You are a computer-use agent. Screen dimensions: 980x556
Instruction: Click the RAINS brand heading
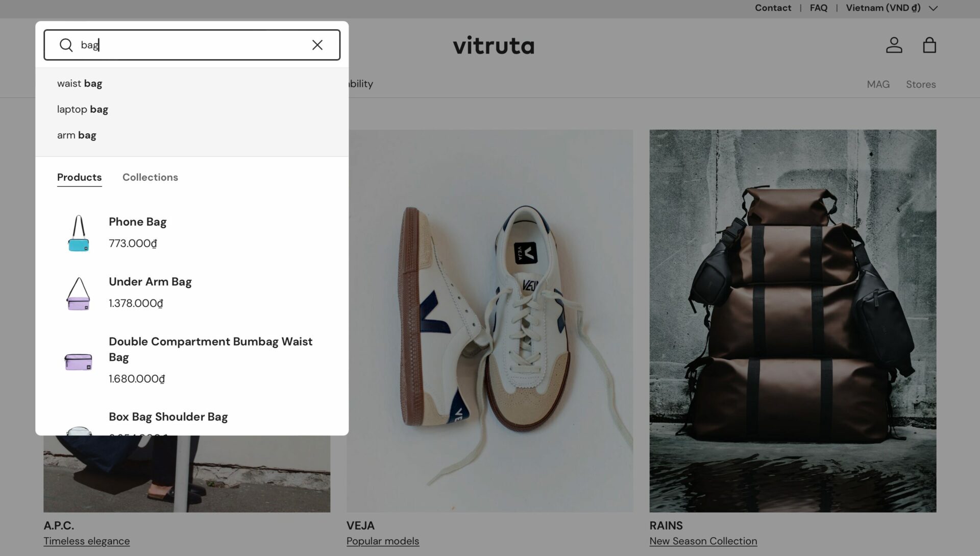[x=666, y=525]
